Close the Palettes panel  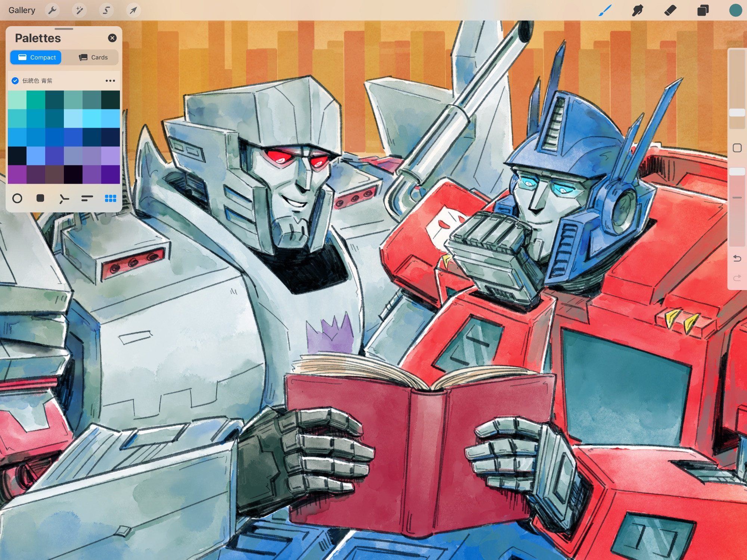tap(112, 38)
